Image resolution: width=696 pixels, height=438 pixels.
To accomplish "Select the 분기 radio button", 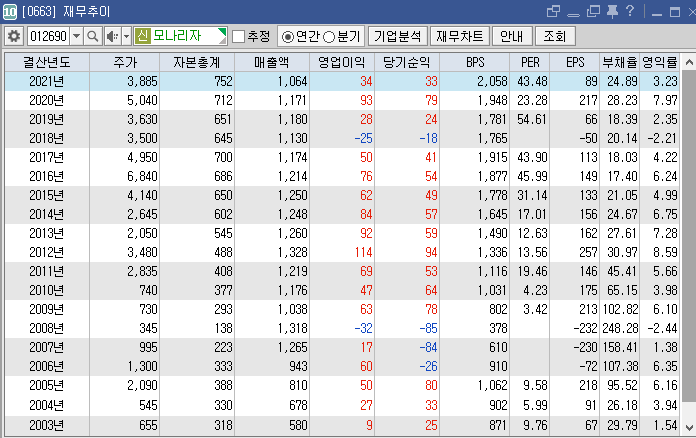I will tap(329, 37).
